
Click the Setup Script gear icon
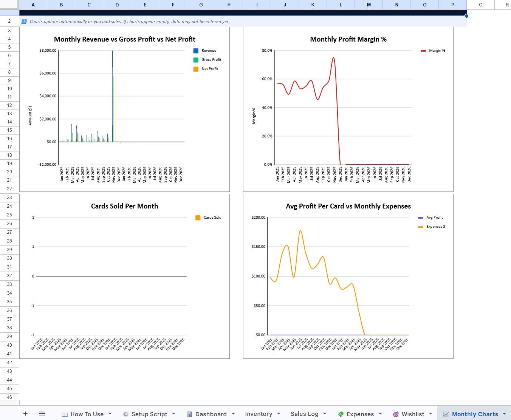point(125,414)
